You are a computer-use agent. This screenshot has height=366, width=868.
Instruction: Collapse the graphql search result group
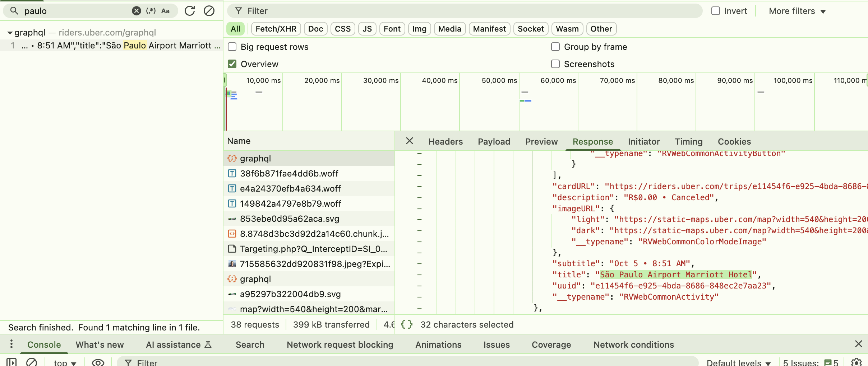[10, 33]
